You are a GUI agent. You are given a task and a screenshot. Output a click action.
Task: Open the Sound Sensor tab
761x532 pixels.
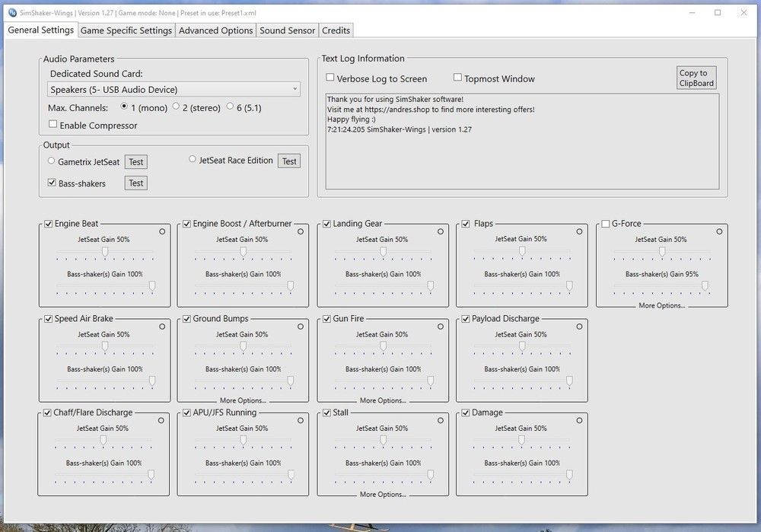pyautogui.click(x=288, y=30)
